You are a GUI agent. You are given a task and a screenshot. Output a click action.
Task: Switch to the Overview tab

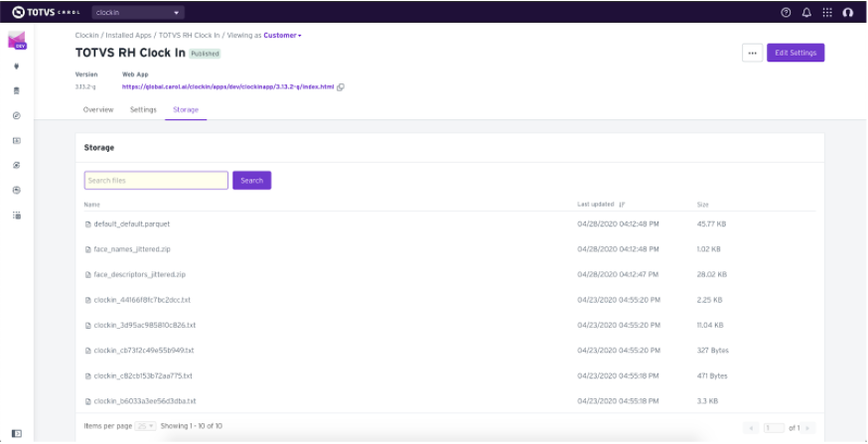click(98, 109)
